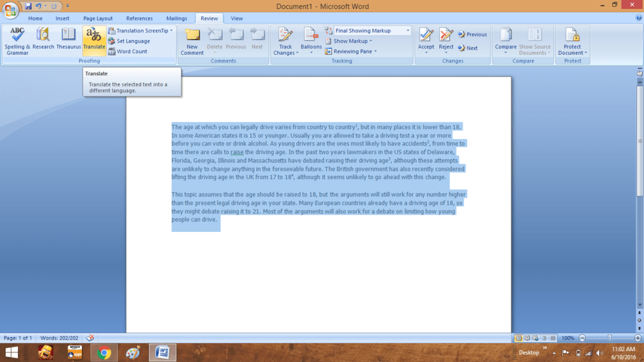
Task: Click the Word icon in the taskbar
Action: (162, 352)
